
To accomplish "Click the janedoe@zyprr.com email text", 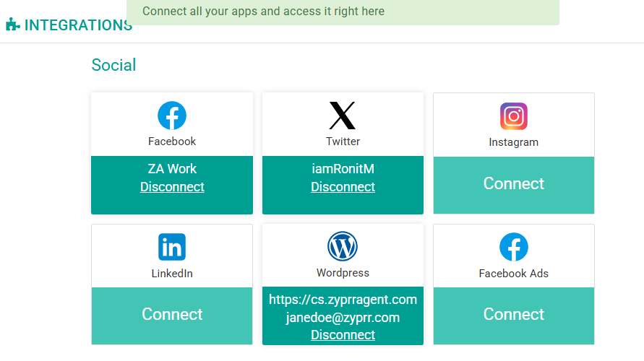I will (x=343, y=318).
